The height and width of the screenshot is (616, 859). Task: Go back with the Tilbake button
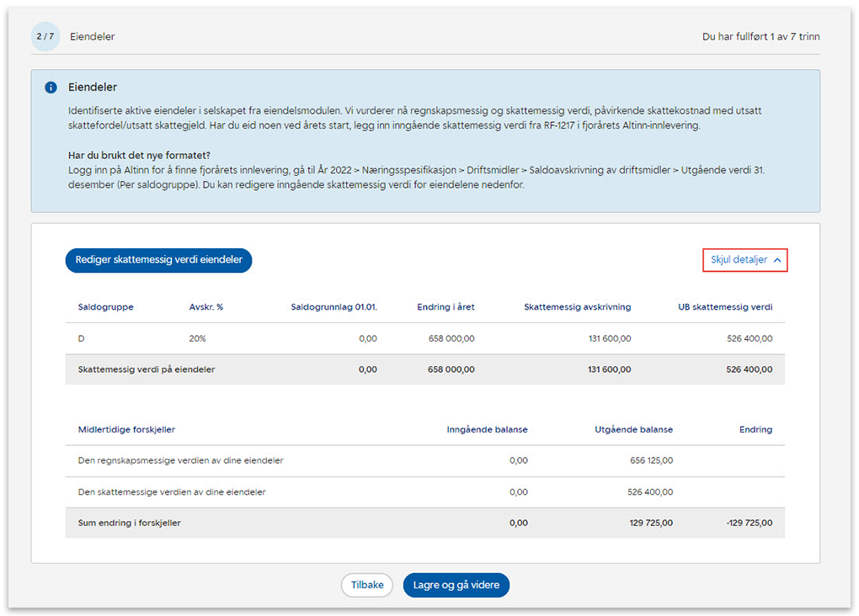click(366, 586)
